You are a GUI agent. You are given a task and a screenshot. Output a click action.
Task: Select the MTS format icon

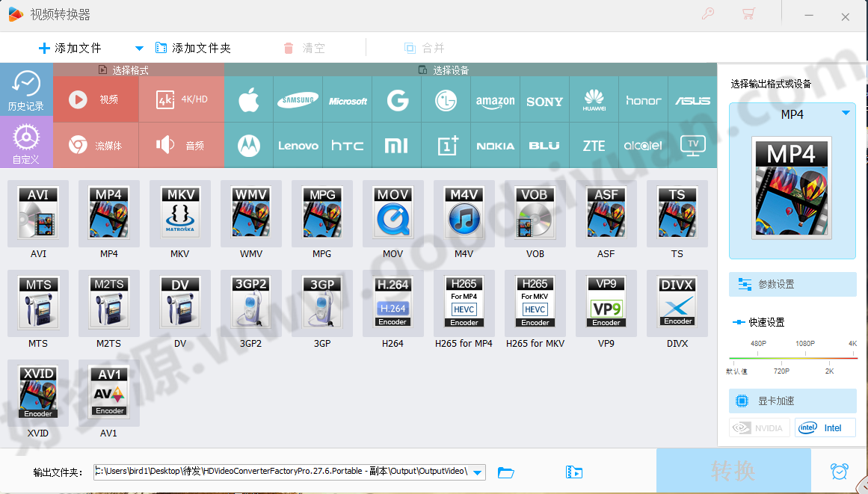point(38,303)
